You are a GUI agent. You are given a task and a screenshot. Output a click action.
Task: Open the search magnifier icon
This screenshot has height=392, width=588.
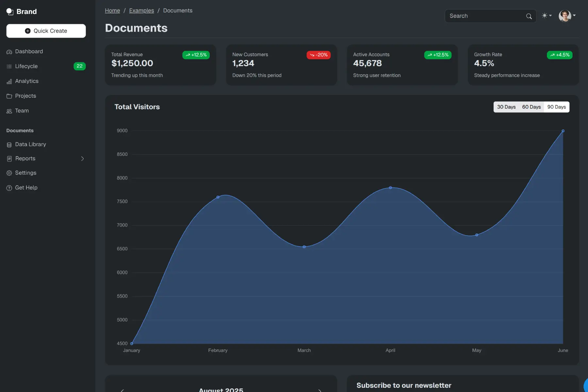pos(529,16)
